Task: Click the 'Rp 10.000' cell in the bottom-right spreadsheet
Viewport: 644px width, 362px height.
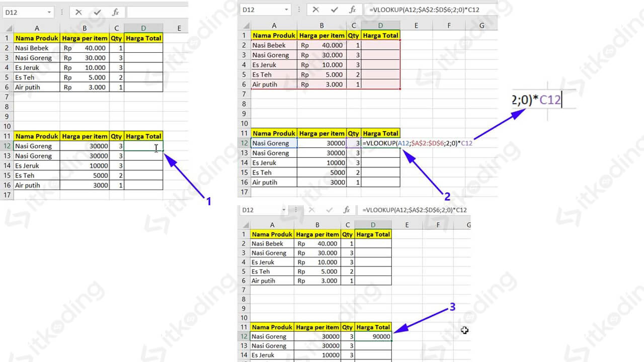Action: click(x=317, y=262)
